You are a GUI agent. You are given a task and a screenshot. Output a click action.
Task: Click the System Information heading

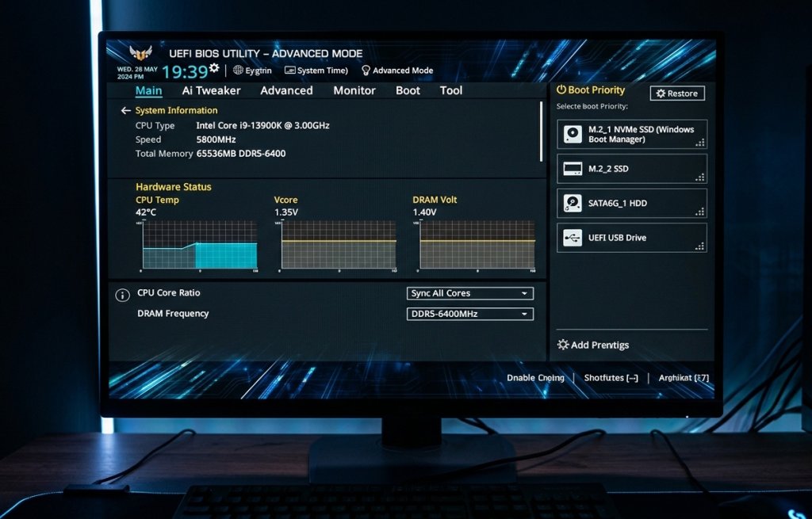(176, 110)
